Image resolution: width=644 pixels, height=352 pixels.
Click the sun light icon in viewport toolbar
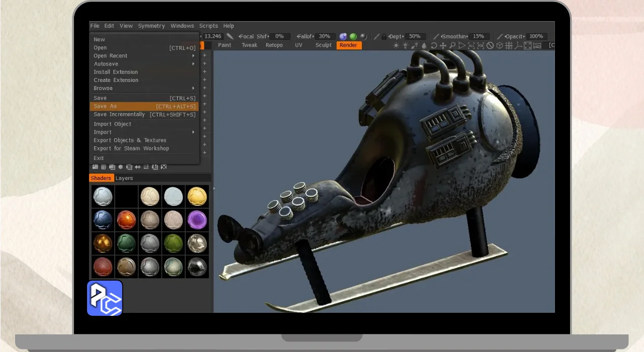[x=396, y=45]
